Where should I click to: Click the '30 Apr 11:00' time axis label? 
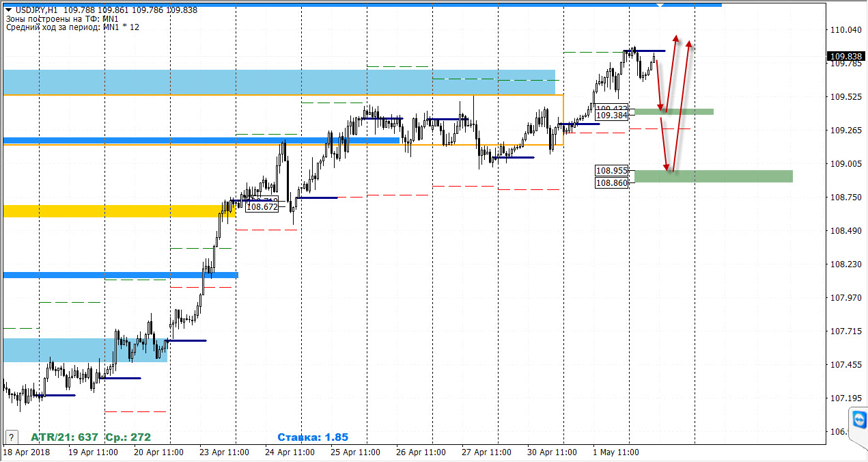pyautogui.click(x=552, y=452)
